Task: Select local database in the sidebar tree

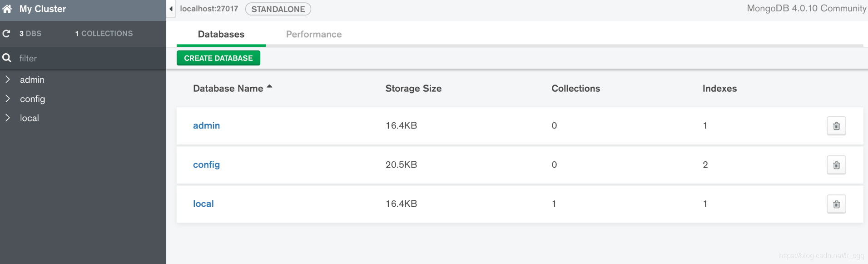Action: pyautogui.click(x=30, y=118)
